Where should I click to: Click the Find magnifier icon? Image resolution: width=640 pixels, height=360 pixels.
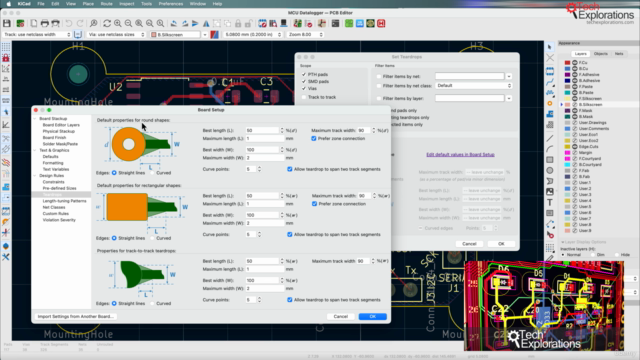click(93, 24)
